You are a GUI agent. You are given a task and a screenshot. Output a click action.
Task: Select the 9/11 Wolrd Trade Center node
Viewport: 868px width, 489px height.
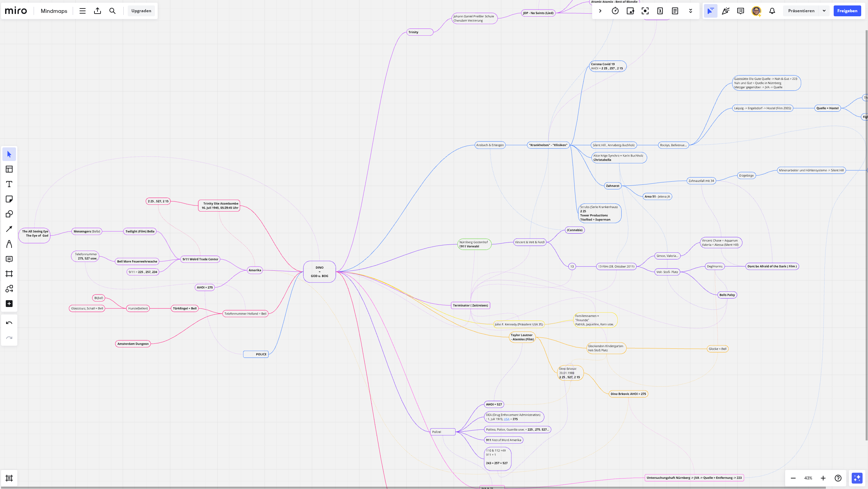200,259
